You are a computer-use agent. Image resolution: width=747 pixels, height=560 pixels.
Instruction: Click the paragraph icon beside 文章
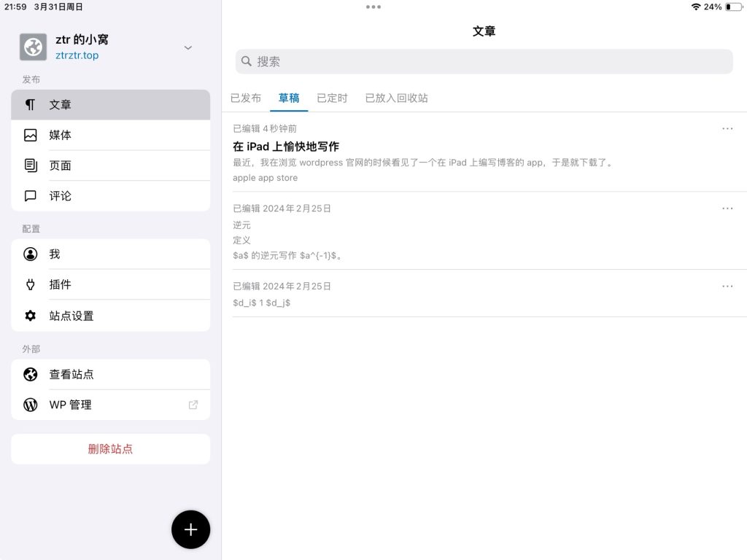30,104
